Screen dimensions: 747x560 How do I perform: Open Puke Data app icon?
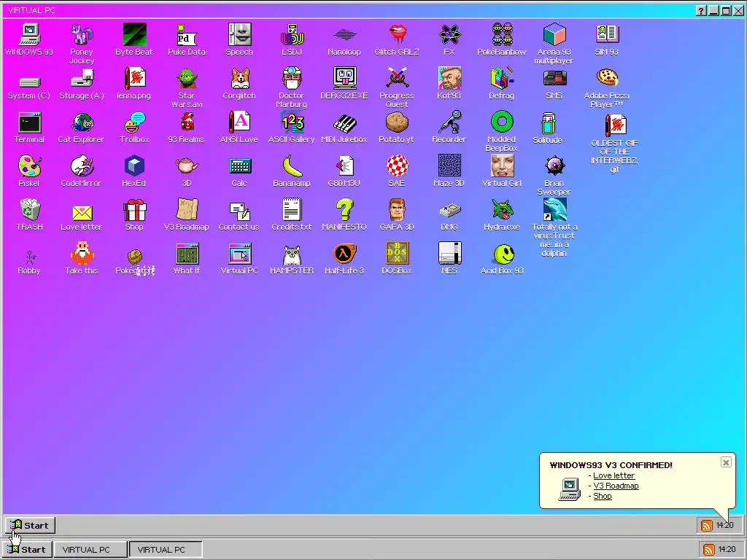point(187,35)
